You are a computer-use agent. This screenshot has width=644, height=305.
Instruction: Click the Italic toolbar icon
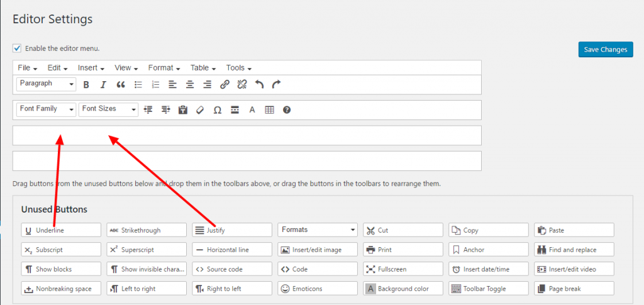click(x=103, y=85)
